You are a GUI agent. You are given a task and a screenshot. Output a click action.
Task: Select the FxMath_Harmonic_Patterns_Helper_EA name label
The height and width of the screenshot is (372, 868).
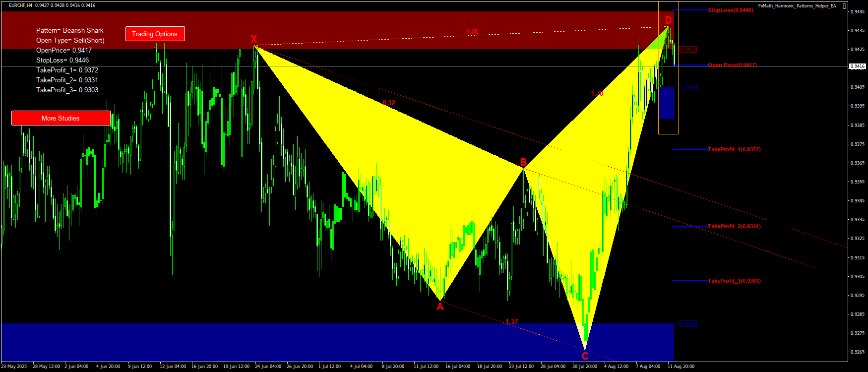[x=797, y=6]
